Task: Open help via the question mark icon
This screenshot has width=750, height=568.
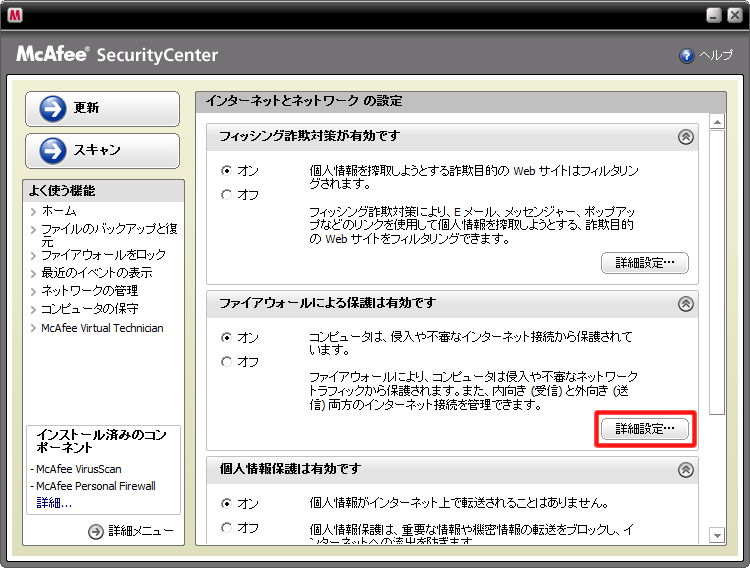Action: (687, 56)
